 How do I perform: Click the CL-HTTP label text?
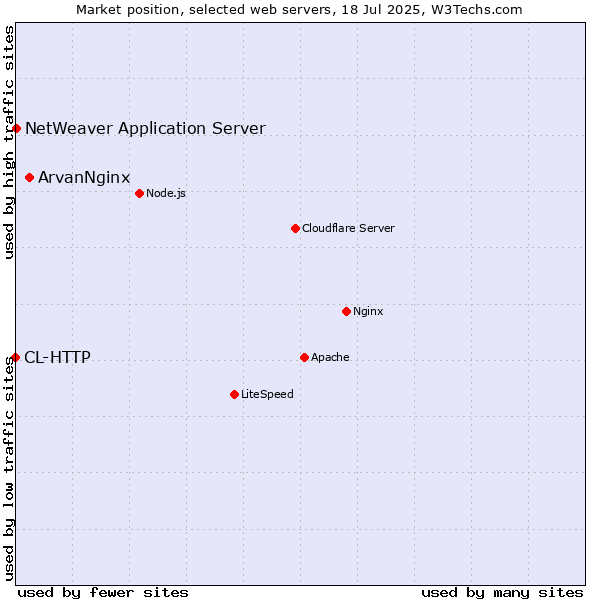[57, 357]
